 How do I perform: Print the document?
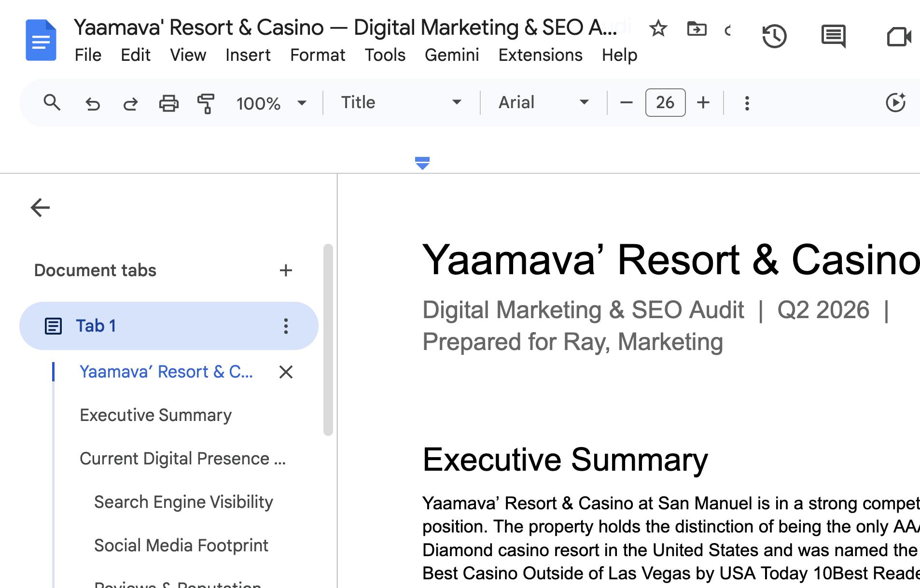168,103
